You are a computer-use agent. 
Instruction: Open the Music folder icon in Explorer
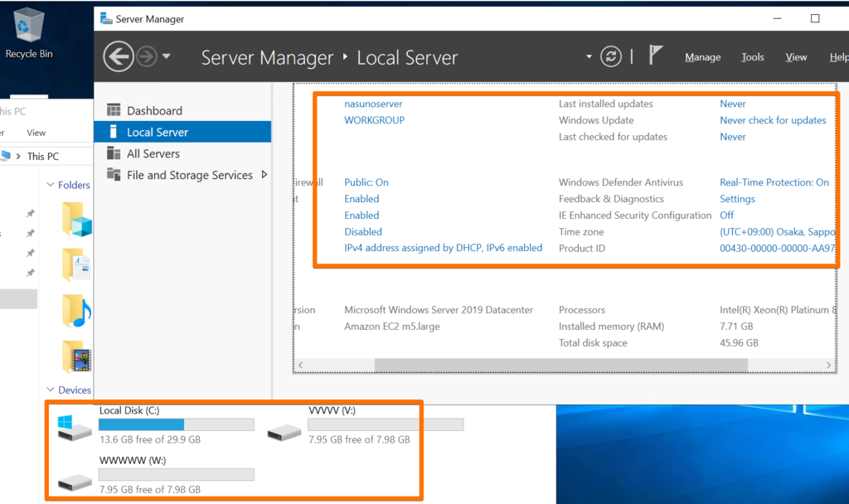pyautogui.click(x=77, y=312)
